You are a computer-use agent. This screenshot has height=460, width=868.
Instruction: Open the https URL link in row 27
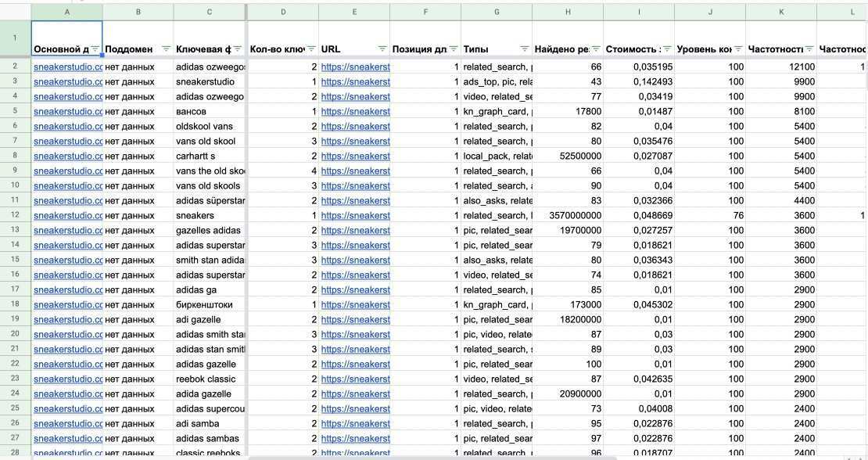click(x=355, y=438)
